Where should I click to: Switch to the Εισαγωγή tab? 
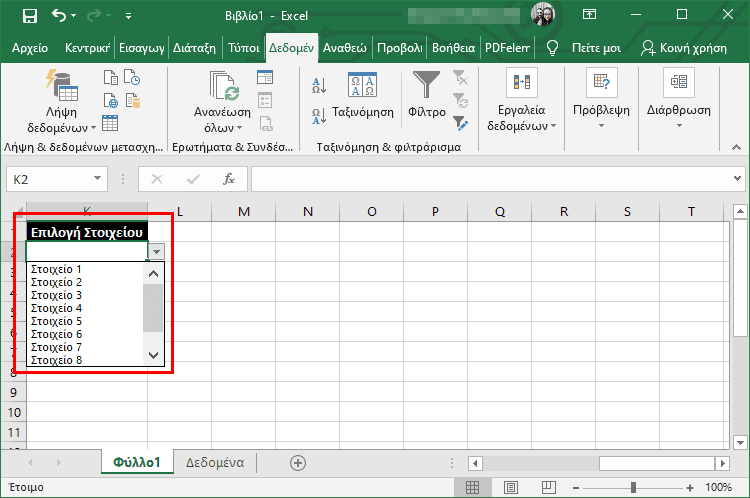pos(142,48)
